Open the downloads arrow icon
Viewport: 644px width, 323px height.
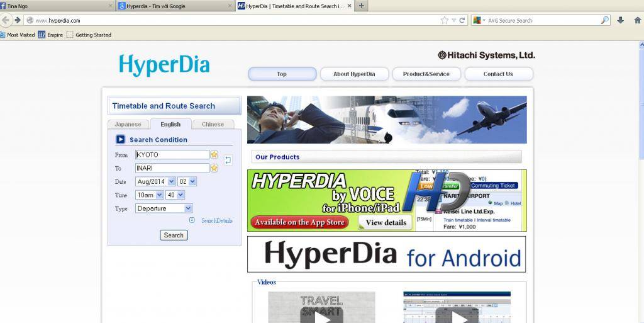click(x=621, y=20)
